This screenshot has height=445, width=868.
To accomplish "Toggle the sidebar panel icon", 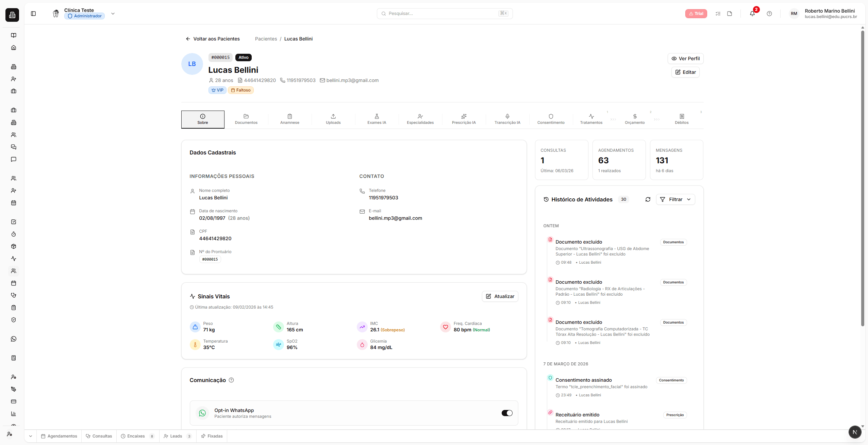I will (33, 14).
